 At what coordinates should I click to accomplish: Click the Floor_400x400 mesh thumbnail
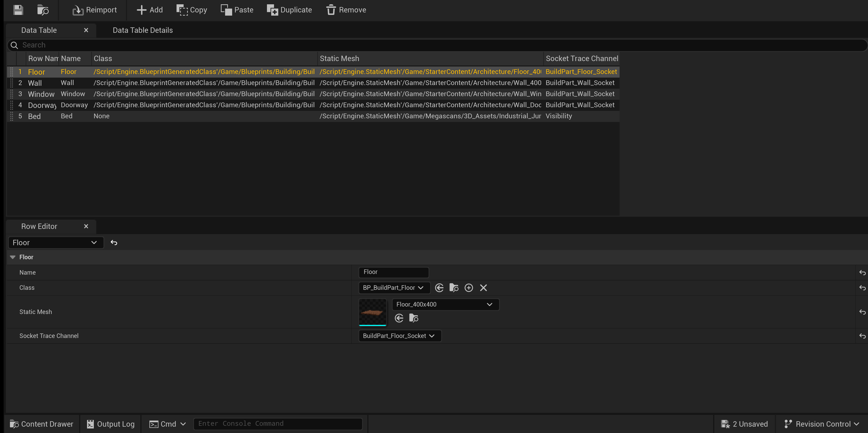(372, 312)
